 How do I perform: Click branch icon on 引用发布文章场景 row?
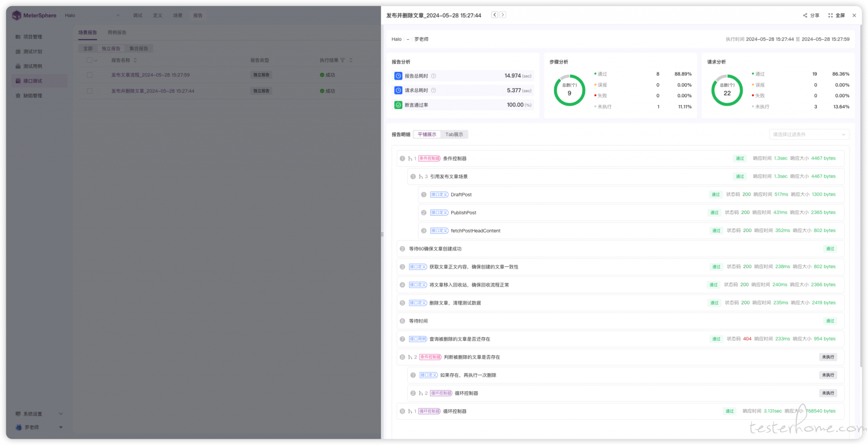coord(421,177)
